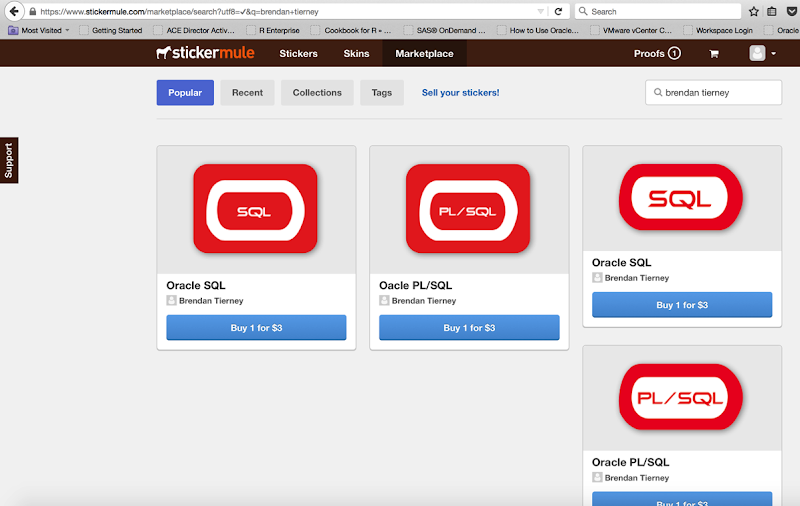
Task: Open the SAS OnDemand bookmark
Action: click(x=444, y=31)
